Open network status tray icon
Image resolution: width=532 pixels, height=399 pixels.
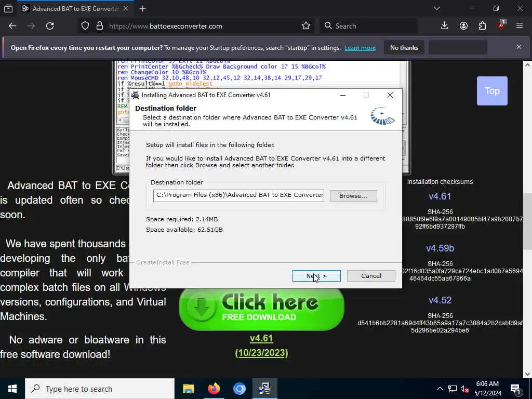[x=453, y=389]
